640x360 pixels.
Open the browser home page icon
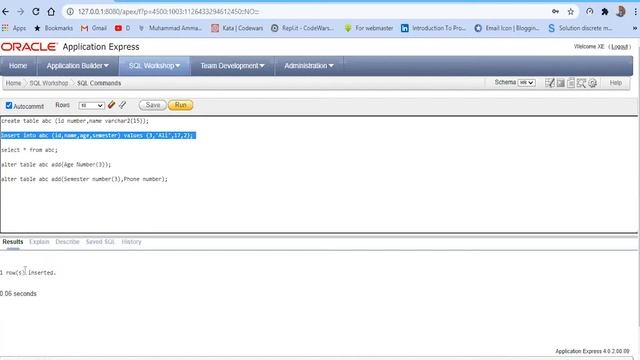point(51,12)
